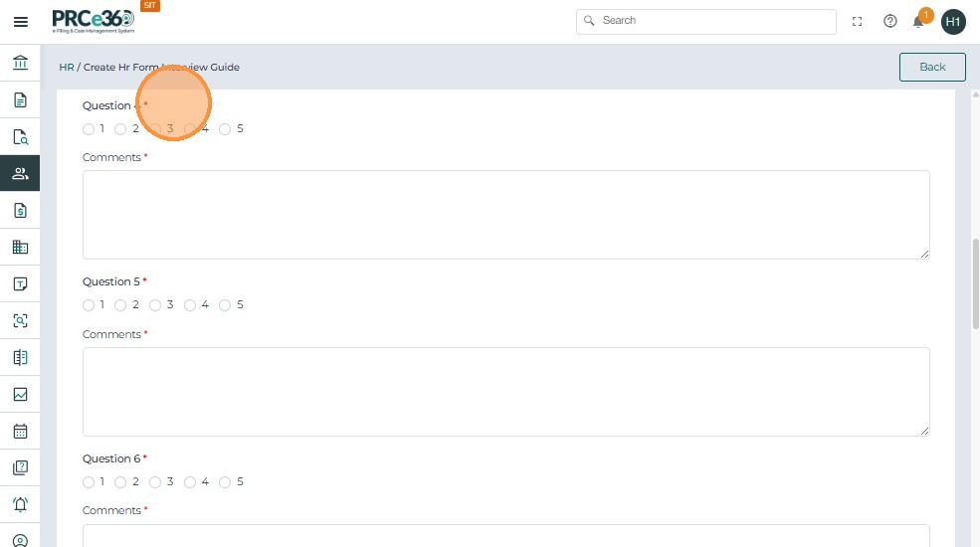The image size is (980, 547).
Task: Open the document sidebar icon
Action: (20, 99)
